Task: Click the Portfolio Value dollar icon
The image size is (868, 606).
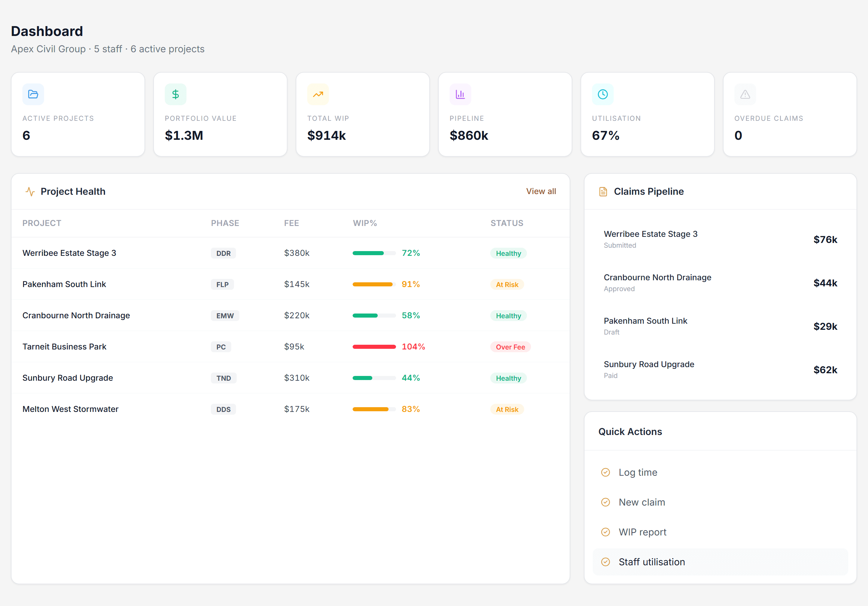Action: [175, 94]
